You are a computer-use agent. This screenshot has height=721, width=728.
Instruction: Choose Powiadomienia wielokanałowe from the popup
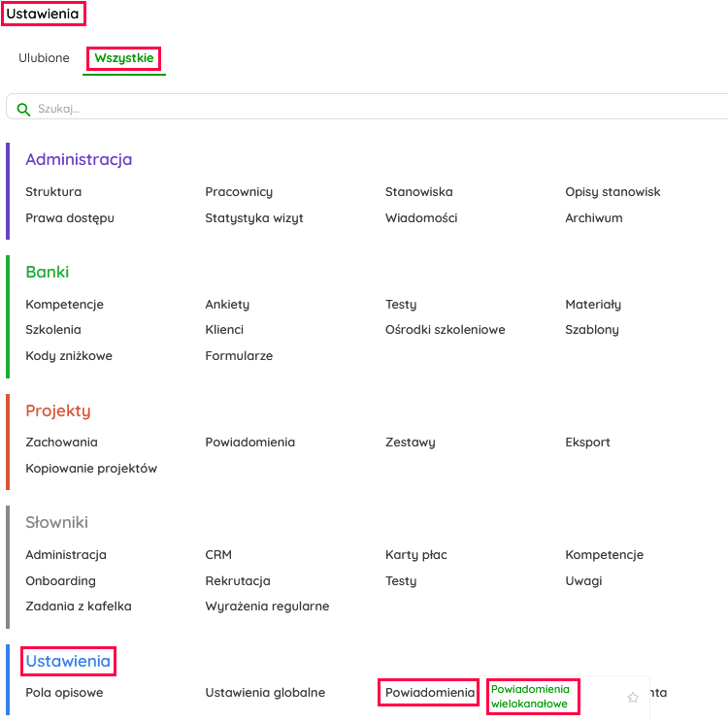(530, 696)
